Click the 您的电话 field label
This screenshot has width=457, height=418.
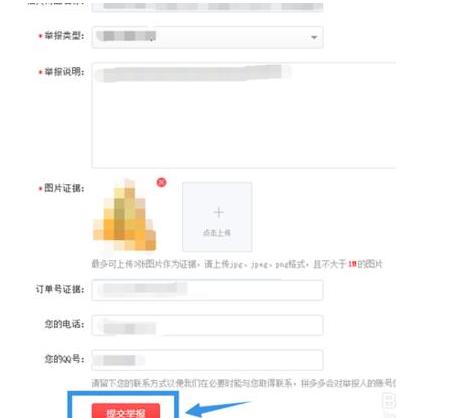click(x=64, y=324)
